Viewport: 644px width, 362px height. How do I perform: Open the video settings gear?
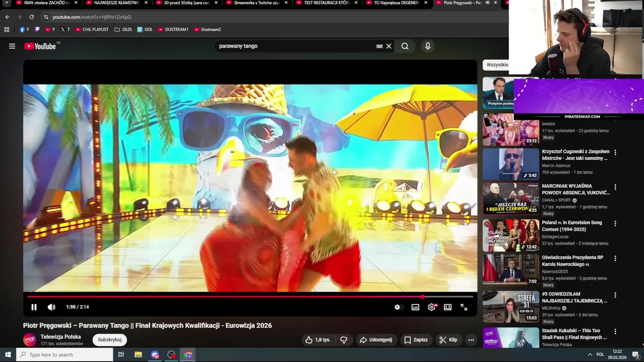point(431,307)
